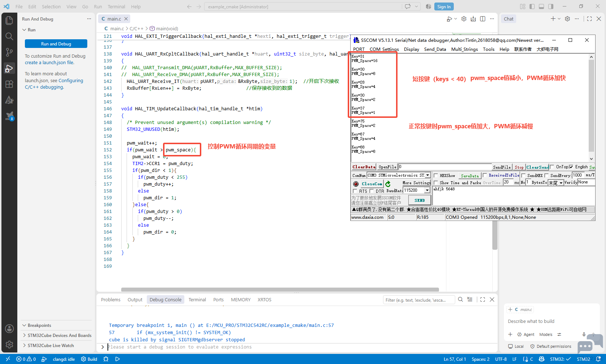The image size is (606, 364).
Task: Open Manage gear icon in activity bar
Action: 9,345
